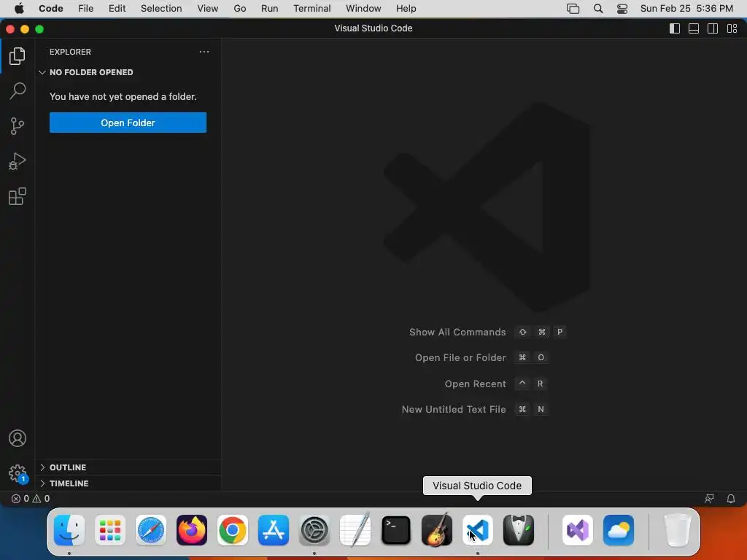Open the notifications bell in status bar
Screen dimensions: 747x560
click(730, 499)
